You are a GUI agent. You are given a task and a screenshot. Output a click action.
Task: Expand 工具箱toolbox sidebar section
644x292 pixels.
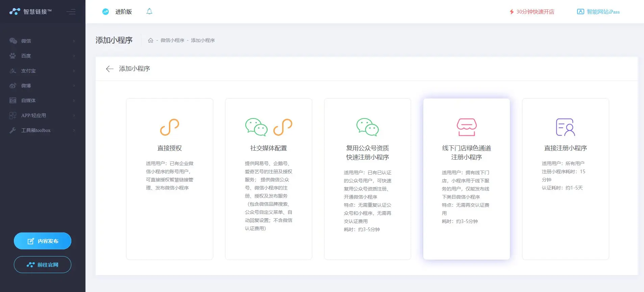click(x=42, y=130)
